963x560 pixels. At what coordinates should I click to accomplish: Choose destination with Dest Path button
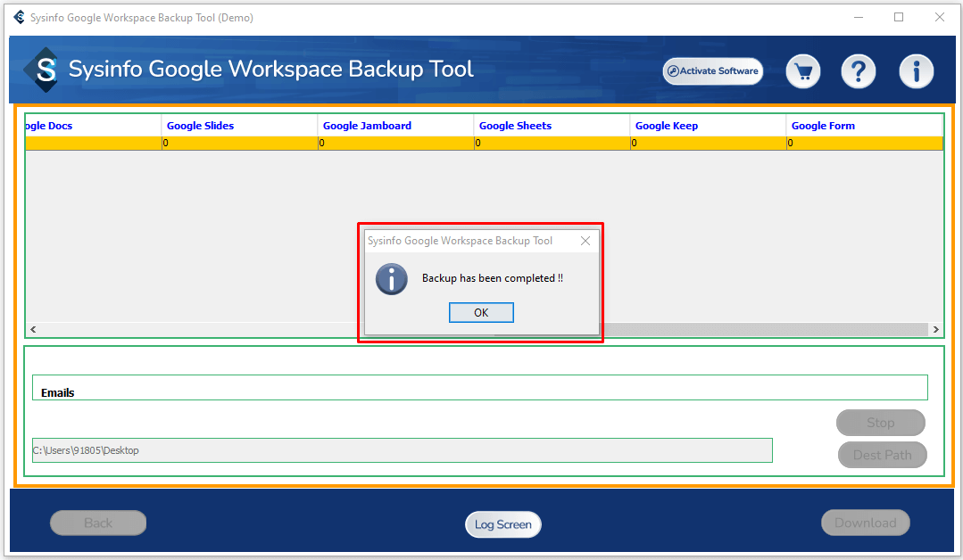(x=882, y=455)
